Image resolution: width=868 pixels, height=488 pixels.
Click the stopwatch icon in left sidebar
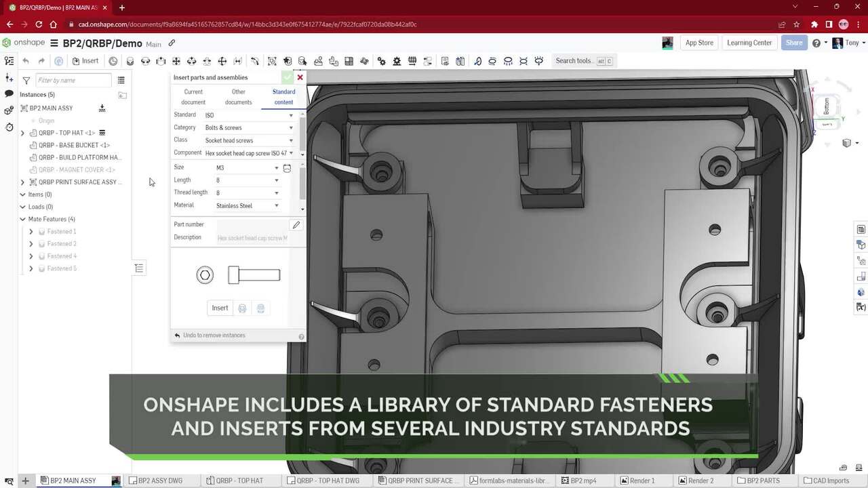click(9, 127)
